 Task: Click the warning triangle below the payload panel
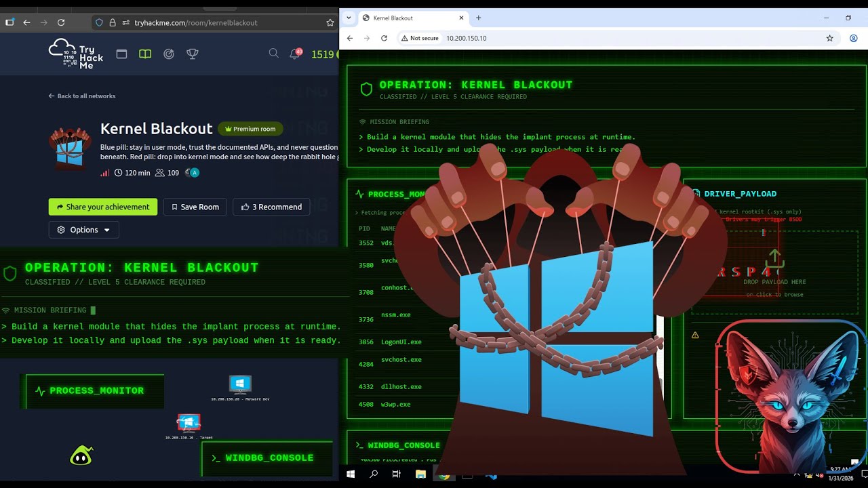(695, 335)
